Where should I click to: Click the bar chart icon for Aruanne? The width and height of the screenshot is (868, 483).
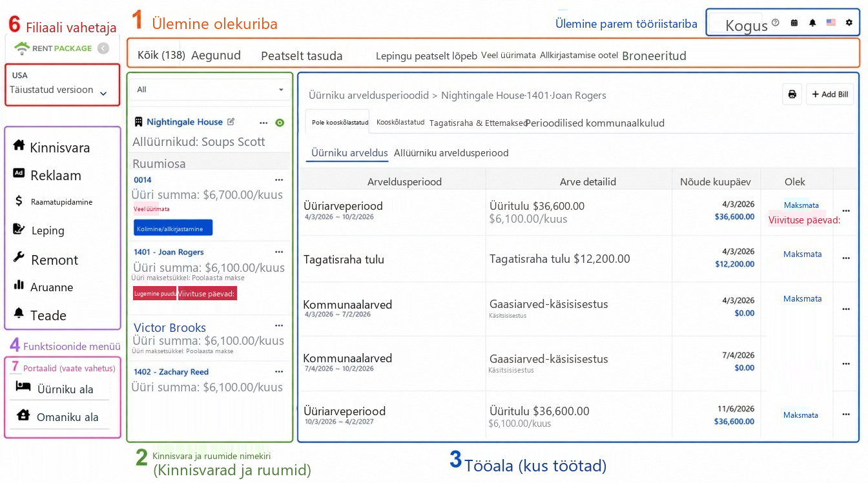click(x=19, y=285)
